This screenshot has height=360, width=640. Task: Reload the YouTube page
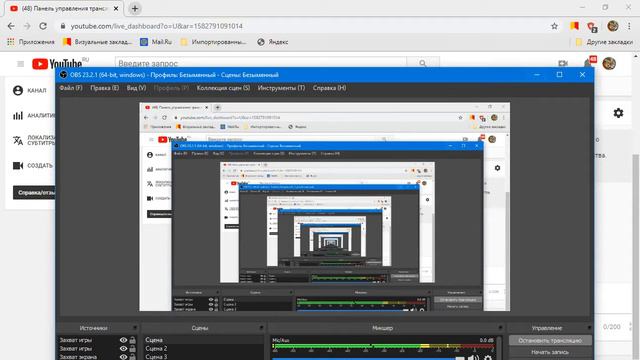tap(43, 26)
